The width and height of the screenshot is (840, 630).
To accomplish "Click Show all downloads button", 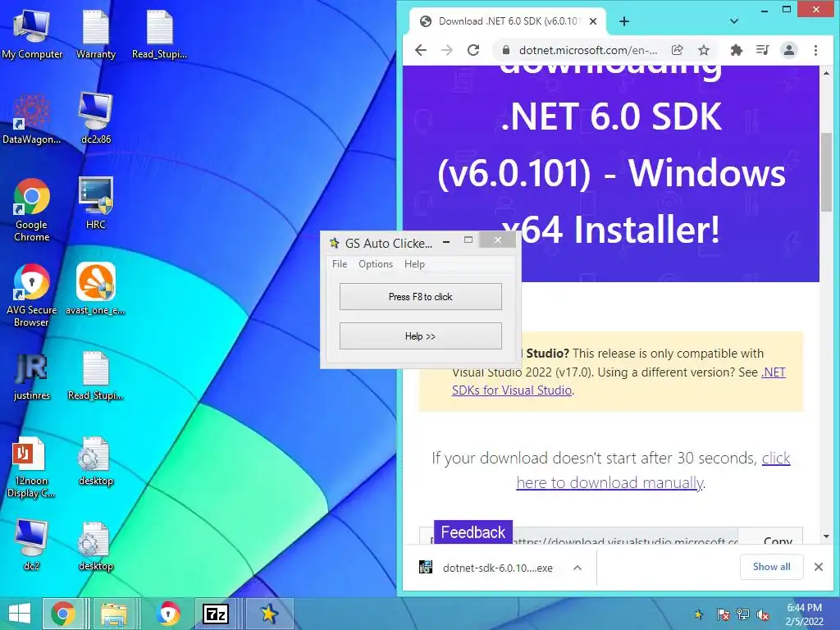I will 771,567.
